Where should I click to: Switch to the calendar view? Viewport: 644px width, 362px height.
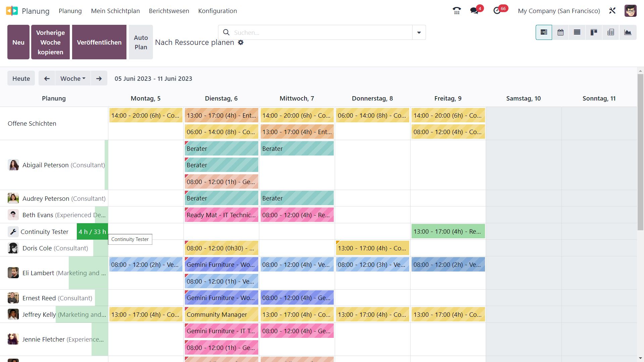[x=560, y=33]
